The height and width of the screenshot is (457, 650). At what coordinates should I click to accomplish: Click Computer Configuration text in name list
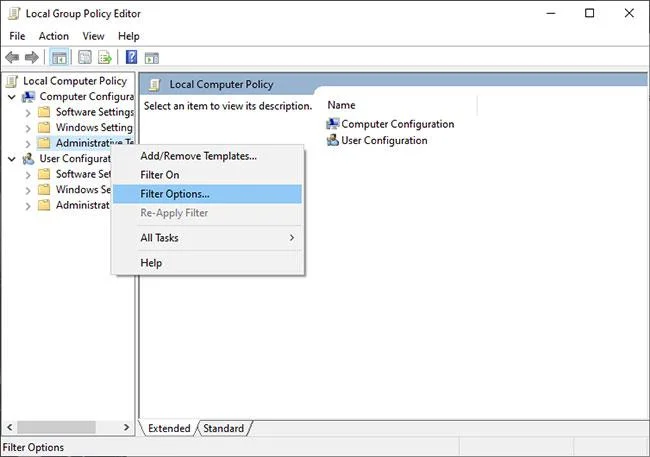pyautogui.click(x=398, y=124)
